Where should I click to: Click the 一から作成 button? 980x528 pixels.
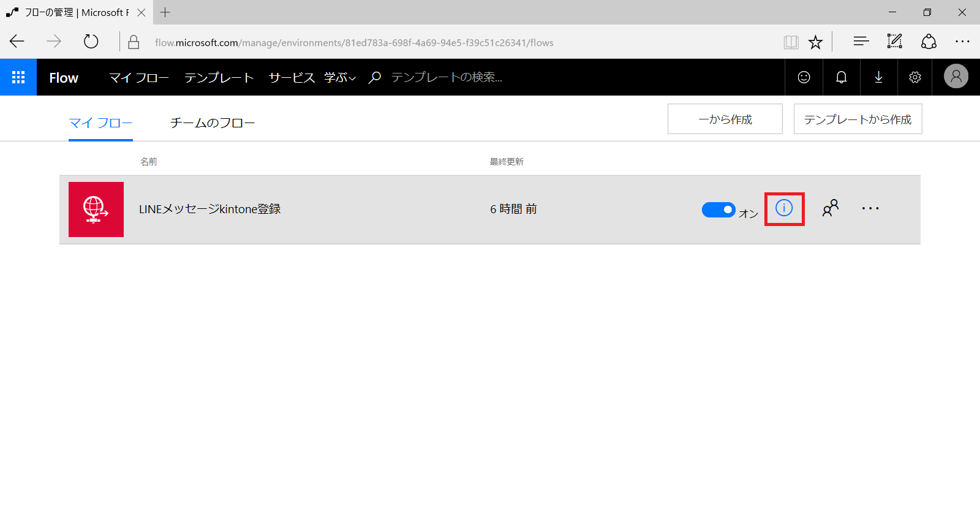(x=725, y=119)
